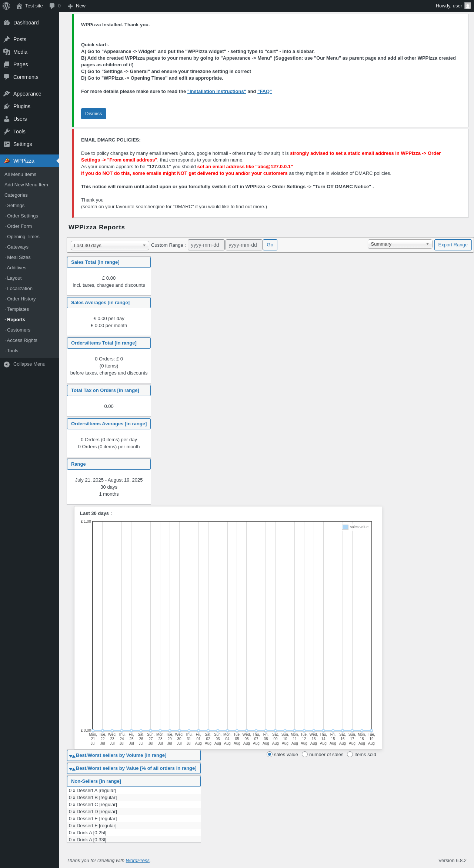Open Access Rights submenu entry
The height and width of the screenshot is (868, 474).
21,340
